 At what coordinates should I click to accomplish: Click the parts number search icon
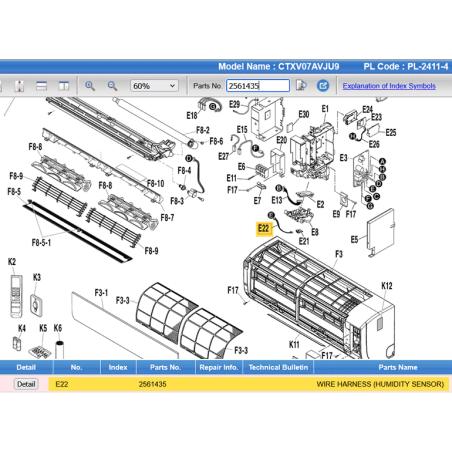tap(301, 86)
